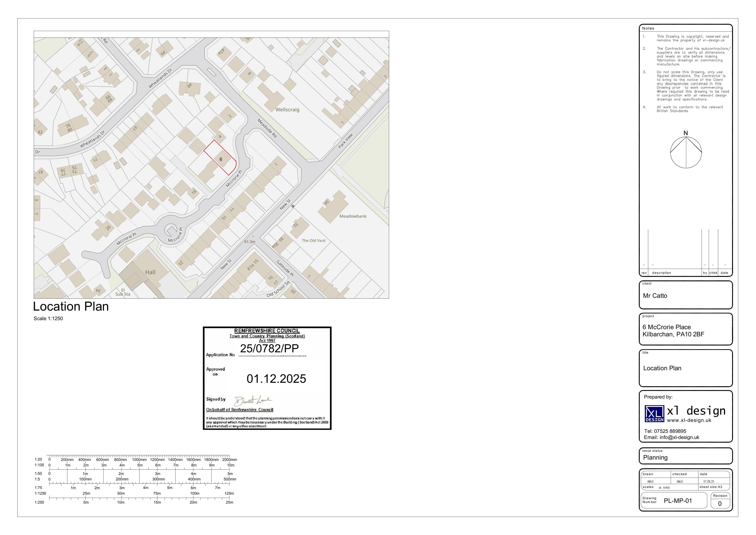
Task: Click 'Kilbarchan, PA10 2BF' text
Action: coord(673,334)
